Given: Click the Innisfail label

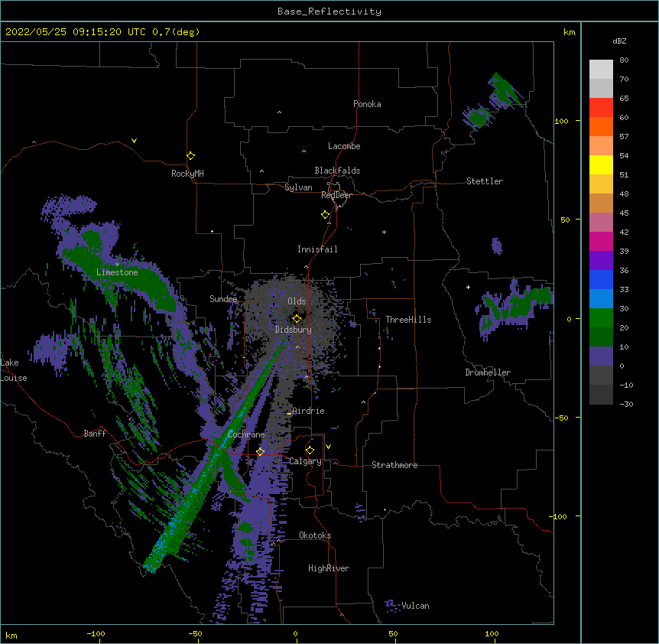Looking at the screenshot, I should click(x=317, y=249).
